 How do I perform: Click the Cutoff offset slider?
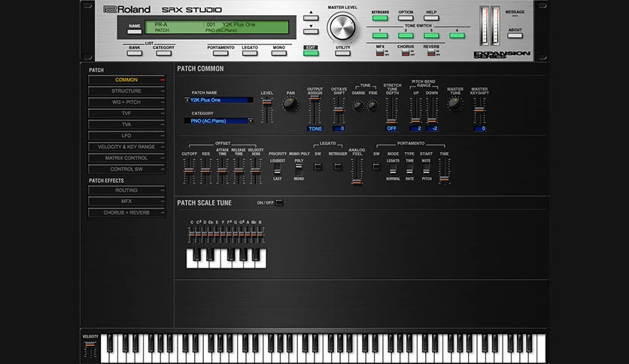tap(189, 171)
